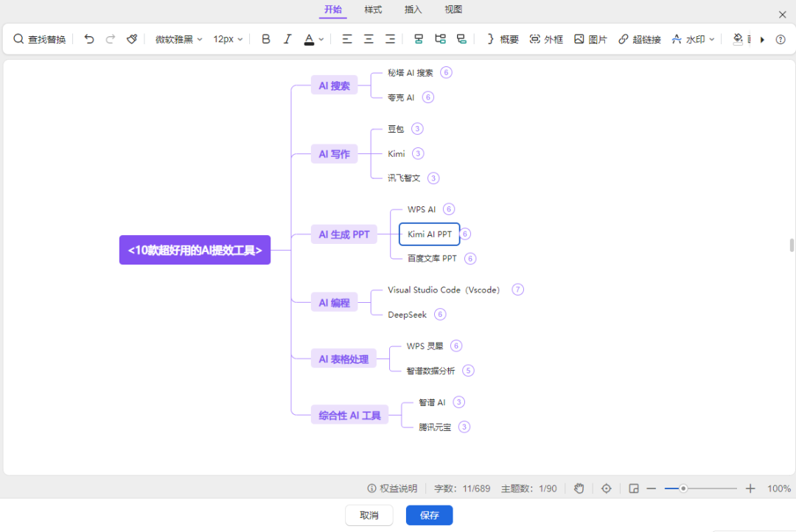The height and width of the screenshot is (532, 796).
Task: Click the pan hand icon in status bar
Action: (x=579, y=489)
